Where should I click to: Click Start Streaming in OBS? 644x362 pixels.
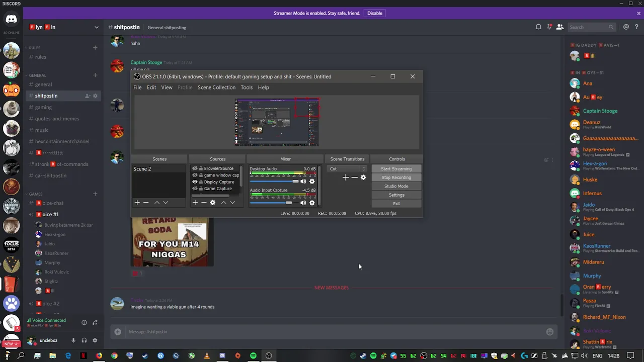click(x=396, y=169)
